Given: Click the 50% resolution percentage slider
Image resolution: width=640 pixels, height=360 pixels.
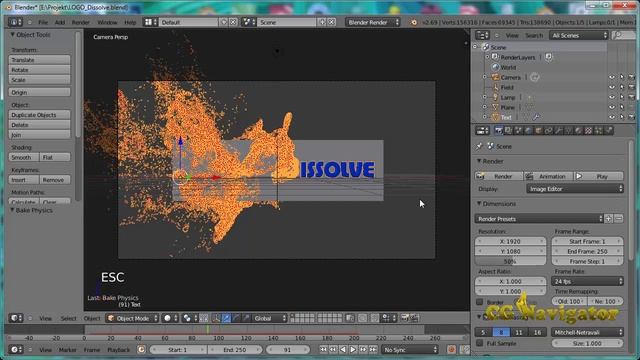Looking at the screenshot, I should tap(510, 261).
